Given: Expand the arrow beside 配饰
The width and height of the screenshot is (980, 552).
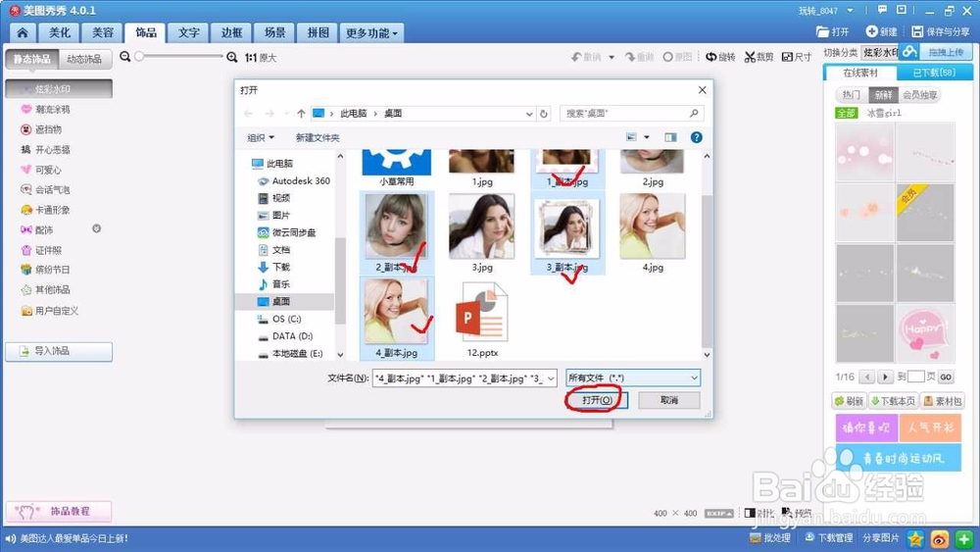Looking at the screenshot, I should coord(96,228).
